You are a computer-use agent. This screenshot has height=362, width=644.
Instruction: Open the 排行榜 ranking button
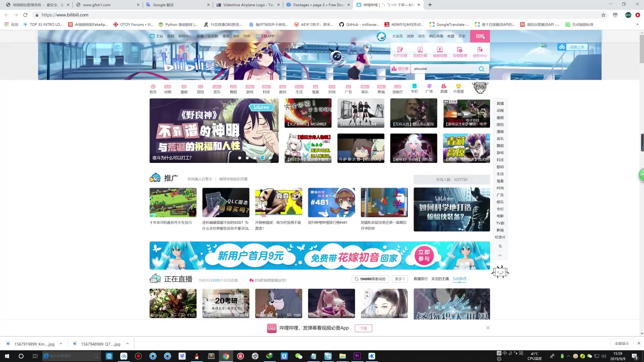(x=400, y=69)
